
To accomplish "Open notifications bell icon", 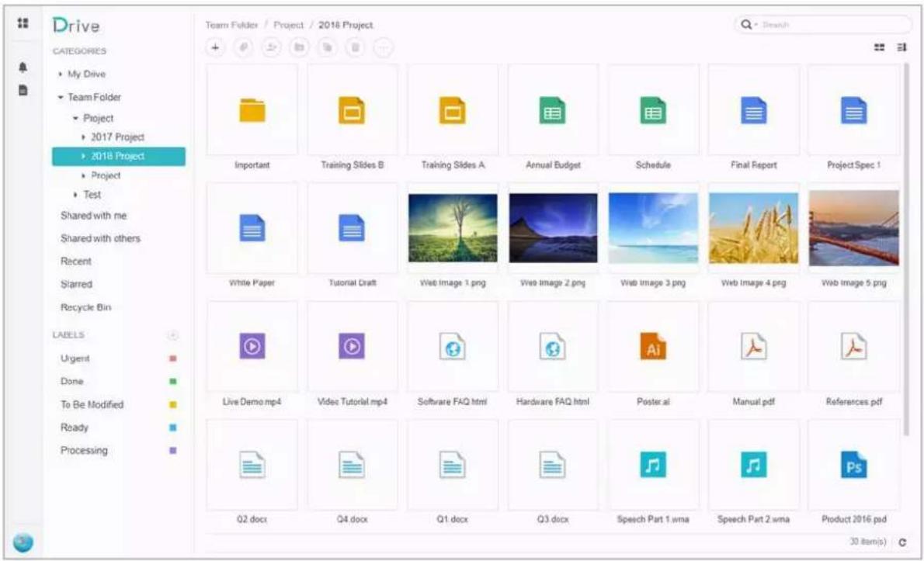I will click(23, 67).
